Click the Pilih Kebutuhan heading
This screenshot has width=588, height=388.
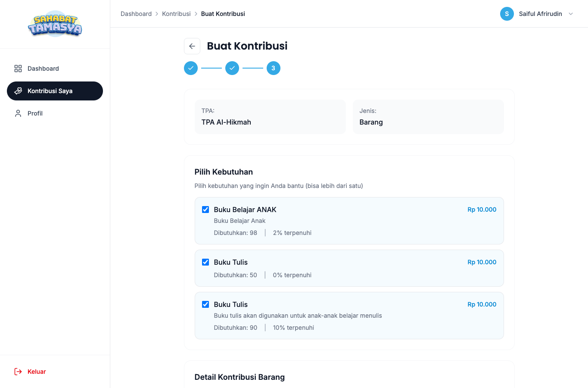click(224, 172)
